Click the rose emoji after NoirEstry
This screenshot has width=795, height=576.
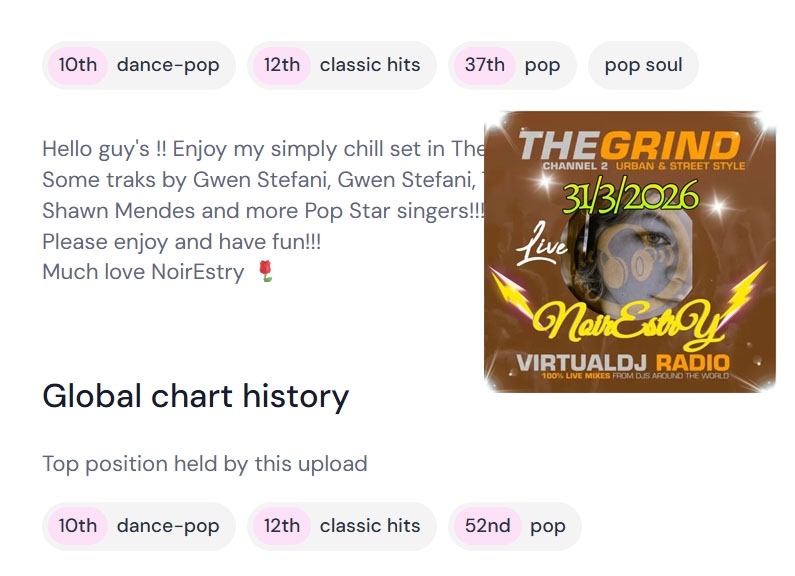(x=265, y=272)
